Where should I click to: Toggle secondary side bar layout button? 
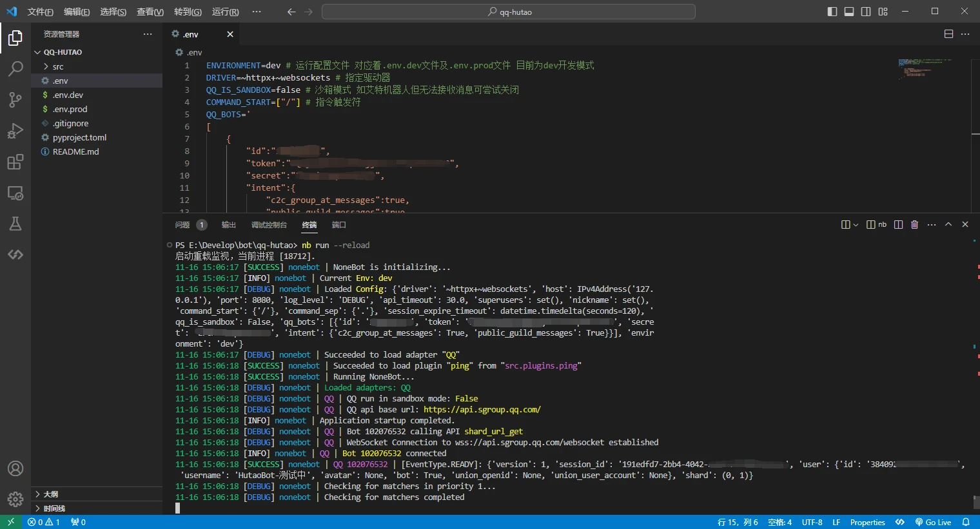tap(866, 12)
